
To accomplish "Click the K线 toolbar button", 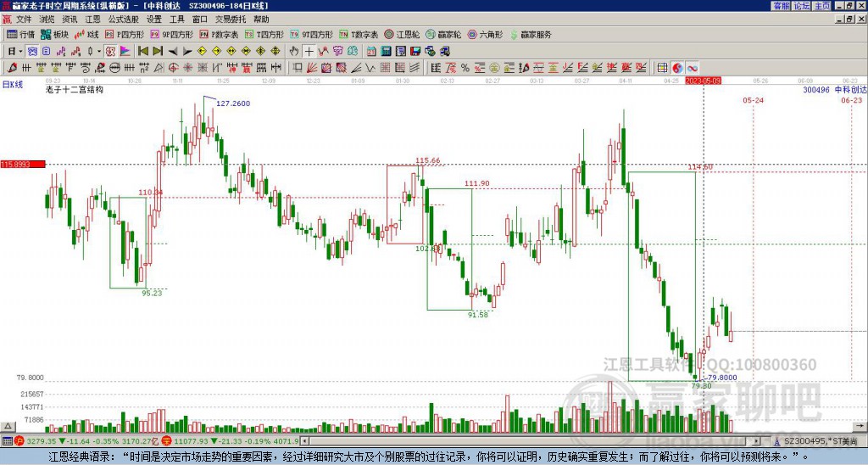I will tap(87, 34).
